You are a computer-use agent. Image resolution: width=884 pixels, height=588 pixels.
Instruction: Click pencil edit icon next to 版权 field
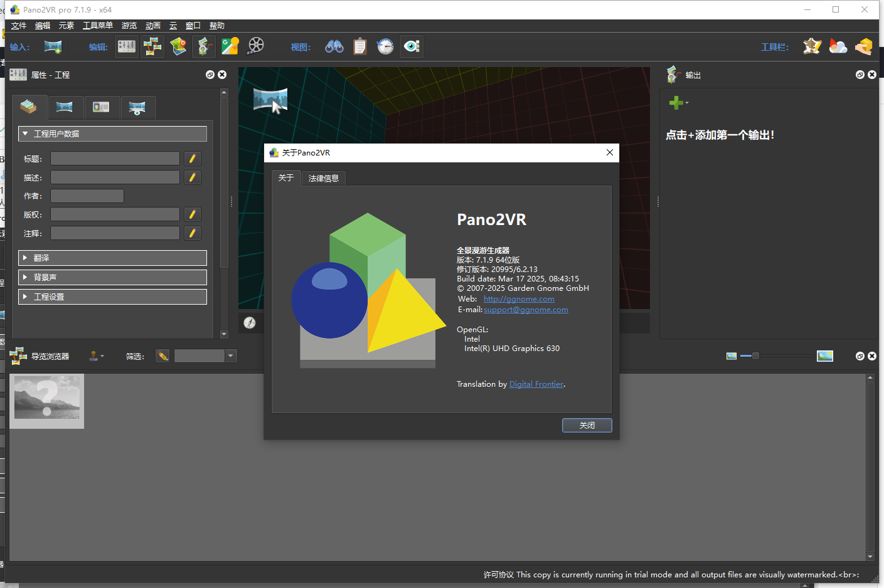(x=193, y=214)
